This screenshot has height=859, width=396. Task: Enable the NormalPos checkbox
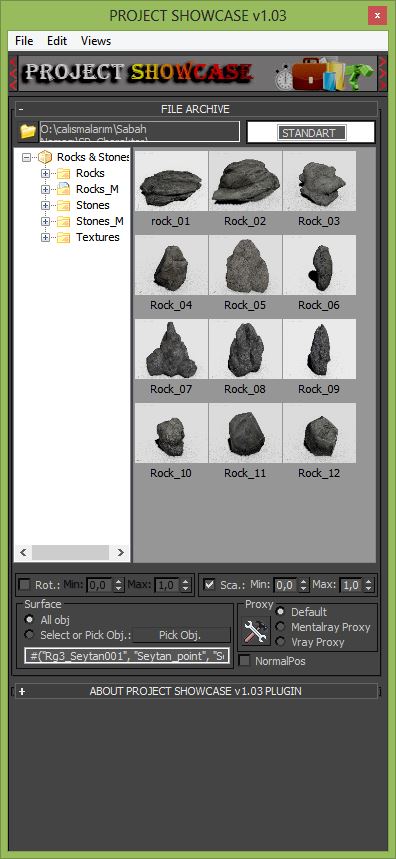coord(244,661)
